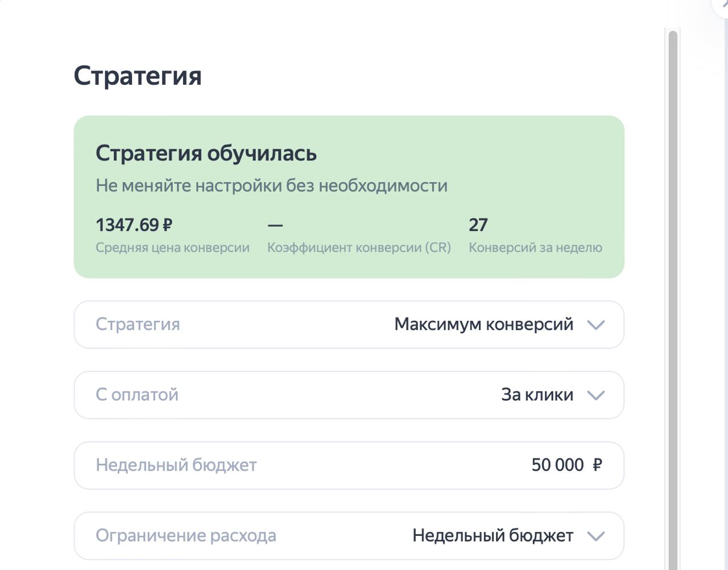
Task: Click the 1347.69 ₽ average price value
Action: coord(134,225)
